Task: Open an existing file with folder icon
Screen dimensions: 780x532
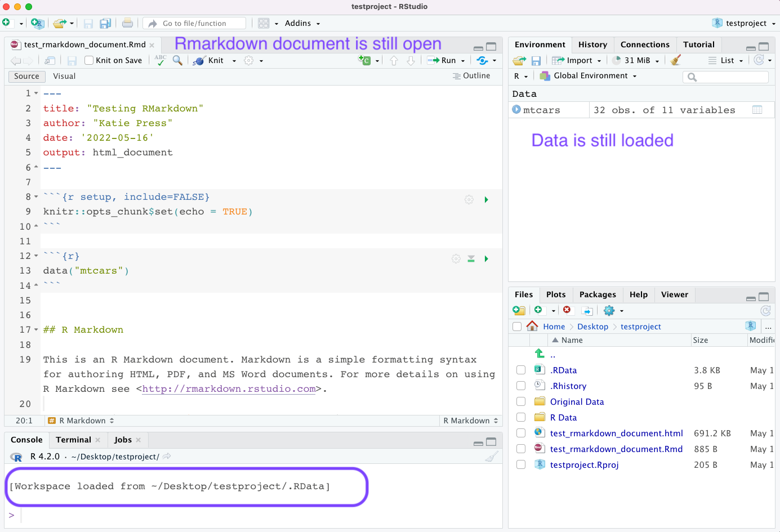Action: pos(59,23)
